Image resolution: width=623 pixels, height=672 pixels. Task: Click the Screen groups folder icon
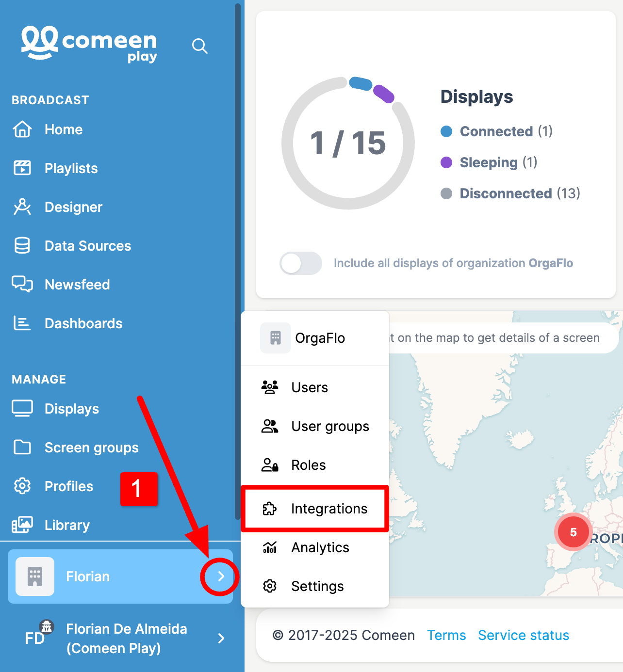click(22, 447)
